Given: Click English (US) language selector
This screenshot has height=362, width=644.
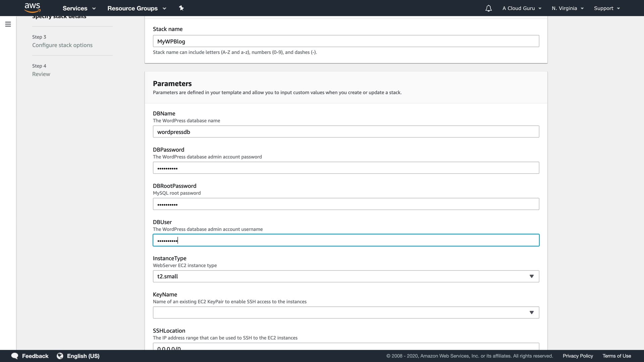Looking at the screenshot, I should pyautogui.click(x=83, y=356).
